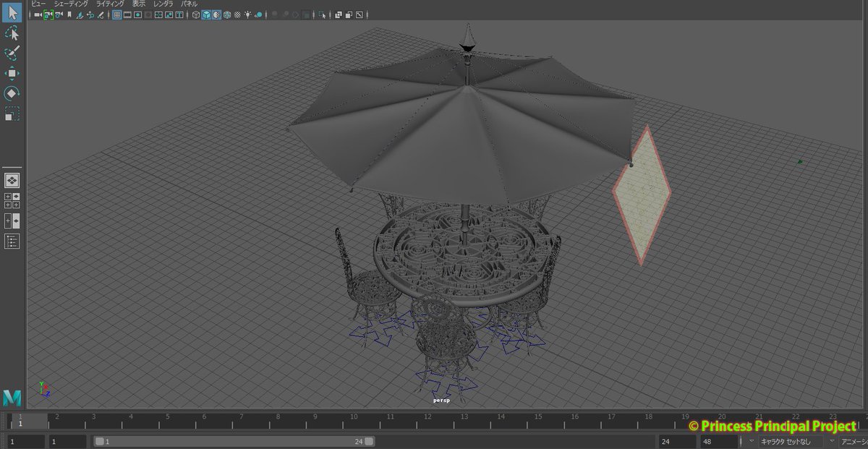The image size is (868, 449).
Task: Open the 表示 menu
Action: coord(138,4)
